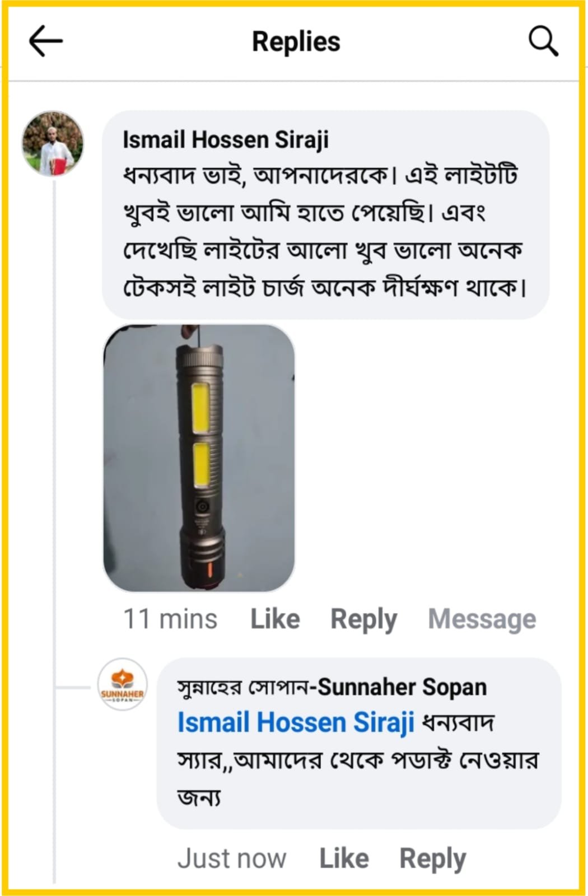Go back using the left arrow icon
Viewport: 588px width, 896px height.
click(45, 41)
